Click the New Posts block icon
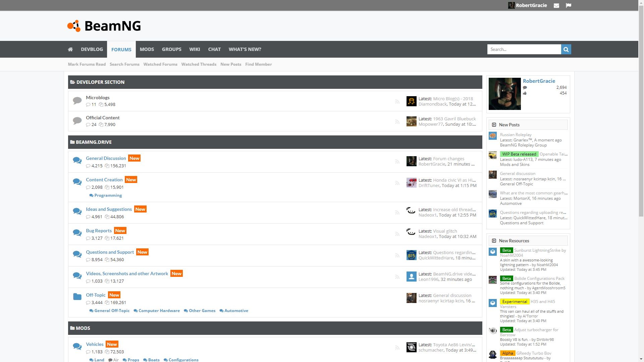Screen dimensions: 644x362 pyautogui.click(x=494, y=125)
